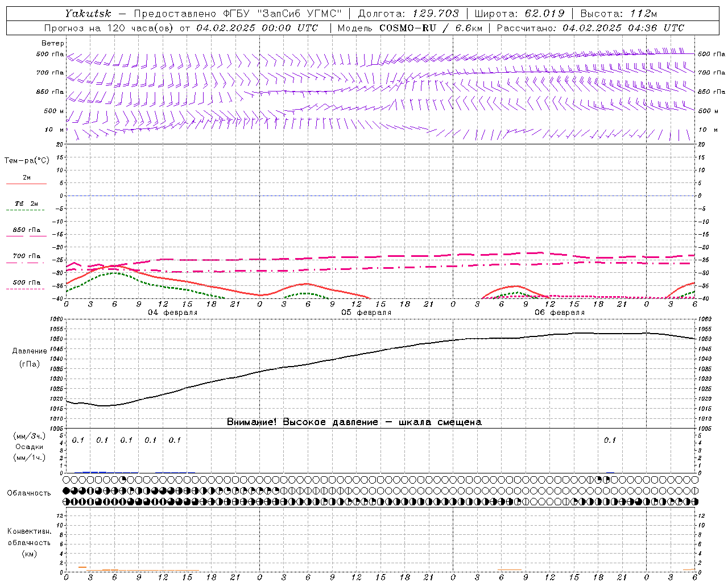Click the 700 гПа temperature legend entry
This screenshot has height=582, width=728.
(x=27, y=256)
